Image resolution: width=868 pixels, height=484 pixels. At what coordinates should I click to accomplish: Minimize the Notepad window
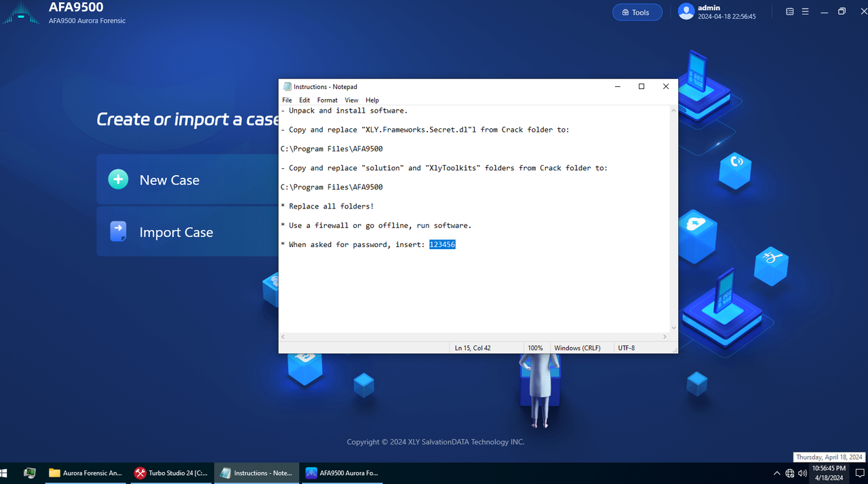click(x=618, y=86)
